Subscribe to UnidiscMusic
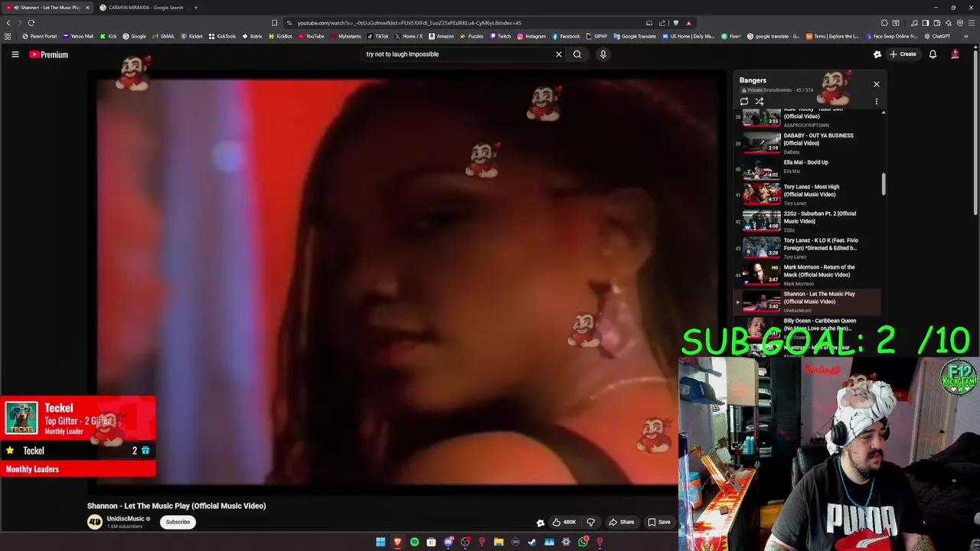This screenshot has height=551, width=980. [x=178, y=522]
